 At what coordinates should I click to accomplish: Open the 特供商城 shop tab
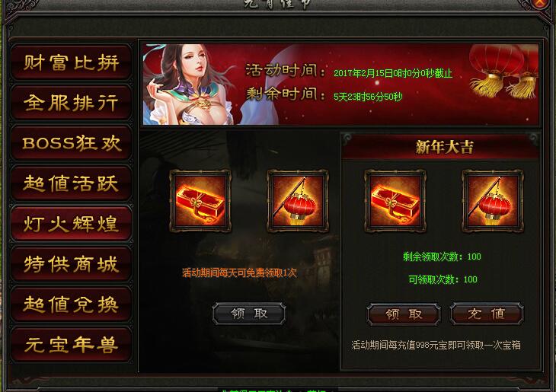click(72, 264)
